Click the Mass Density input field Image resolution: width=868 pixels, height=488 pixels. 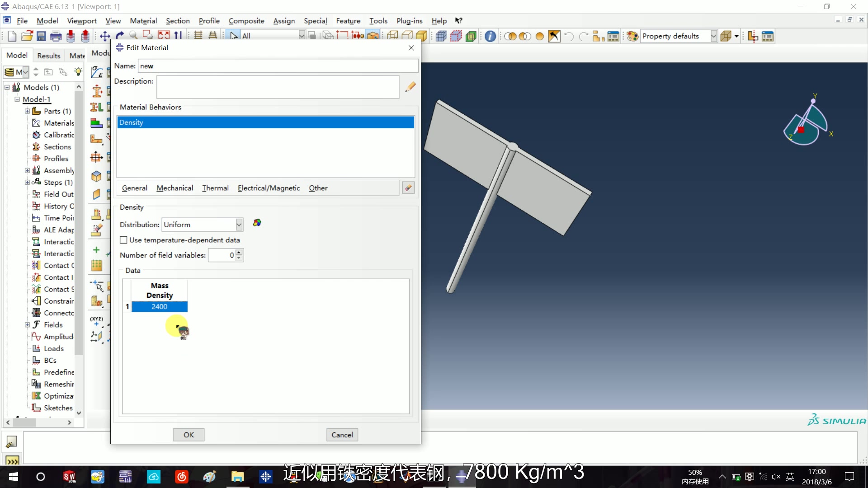pos(159,306)
